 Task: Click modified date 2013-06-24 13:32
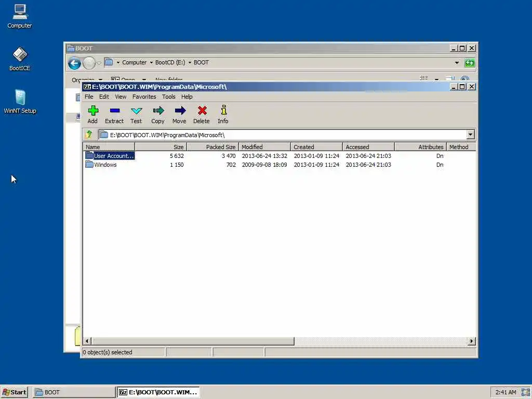tap(264, 156)
